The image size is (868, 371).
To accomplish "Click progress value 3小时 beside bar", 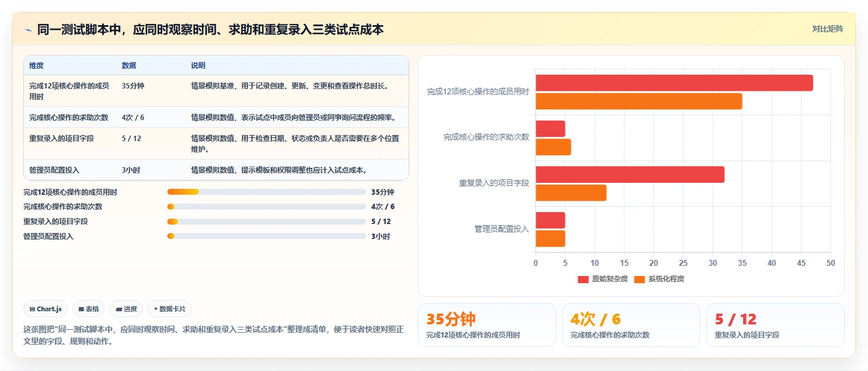I will point(381,236).
